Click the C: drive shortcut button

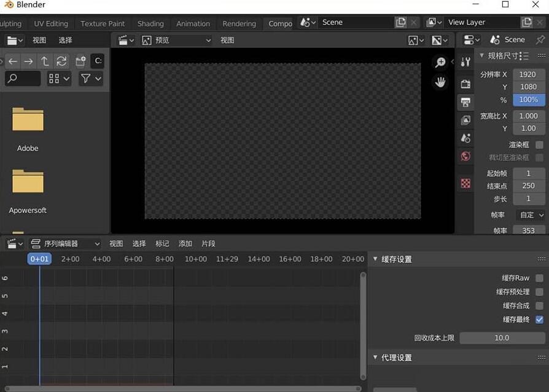point(97,61)
